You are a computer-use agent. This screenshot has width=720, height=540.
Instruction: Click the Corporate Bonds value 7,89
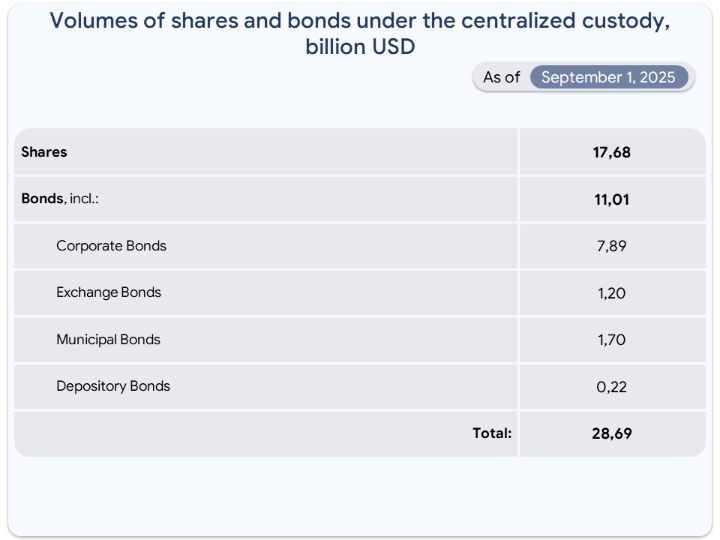pyautogui.click(x=611, y=246)
